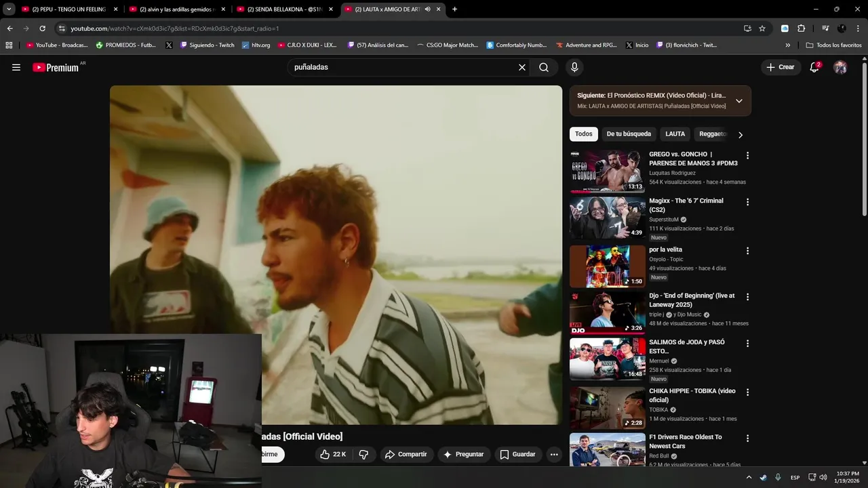
Task: Open the hltv.org bookmark
Action: [x=256, y=45]
